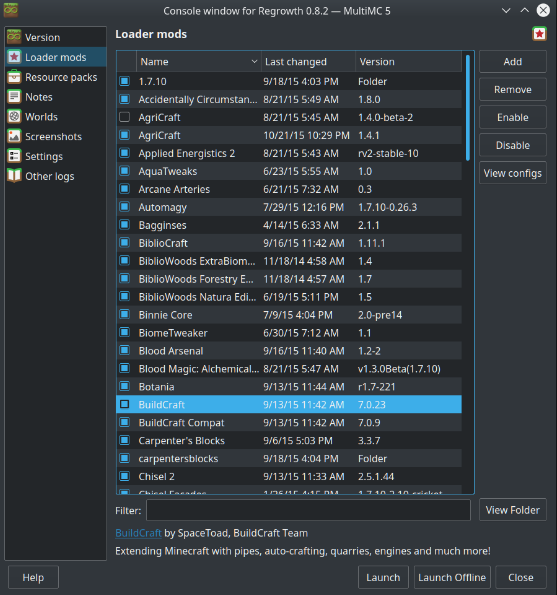557x595 pixels.
Task: Enable the unchecked AgriCraft 1.4.0-beta-2 checkbox
Action: coord(124,117)
